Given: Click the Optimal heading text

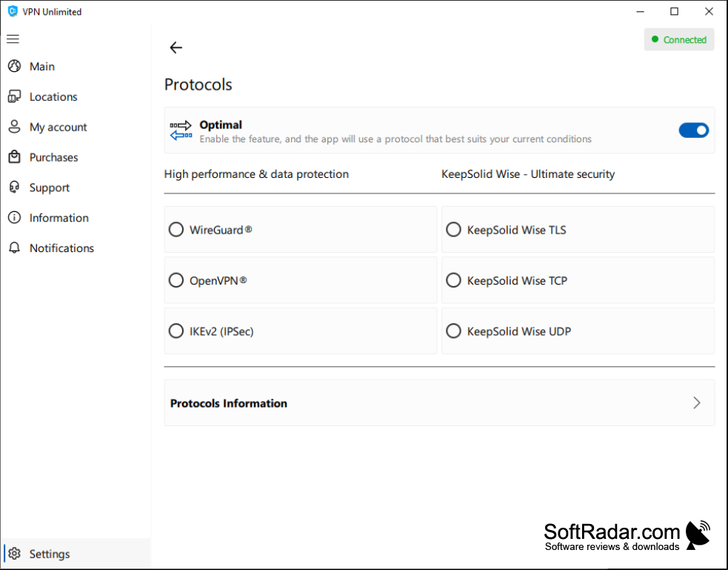Looking at the screenshot, I should (221, 125).
